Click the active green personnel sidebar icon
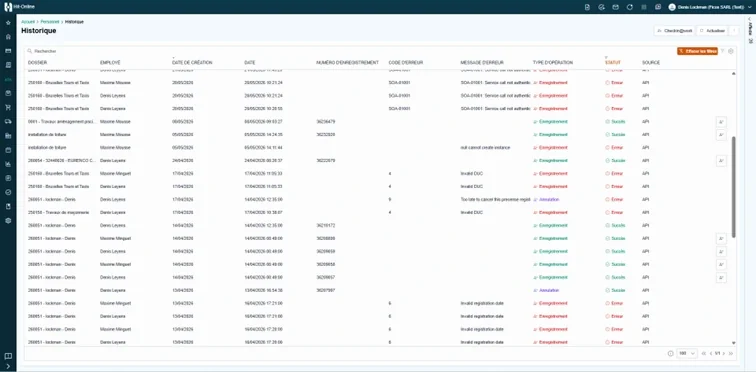Screen dimensions: 756x372 tap(8, 79)
